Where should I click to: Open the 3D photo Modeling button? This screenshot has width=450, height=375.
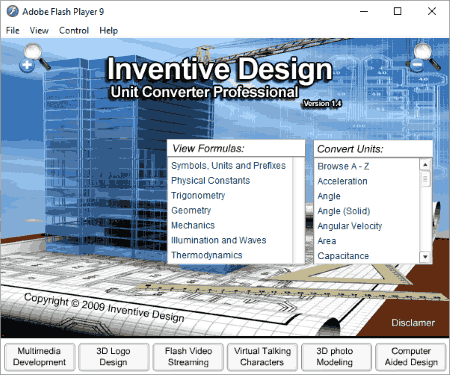(336, 357)
